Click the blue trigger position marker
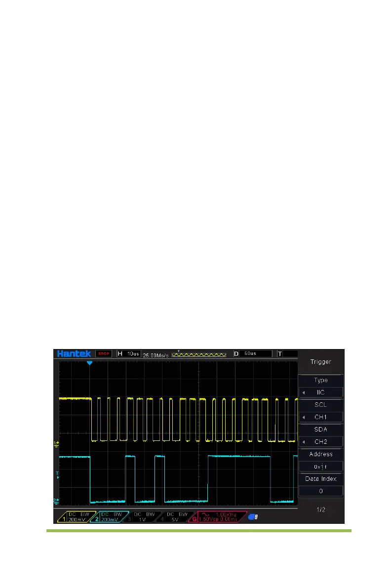The width and height of the screenshot is (392, 588). (90, 363)
